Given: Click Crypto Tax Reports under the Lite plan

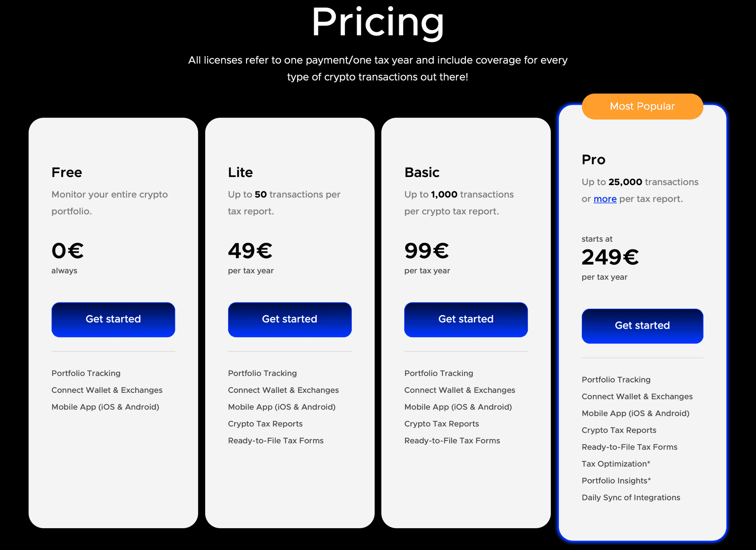Looking at the screenshot, I should pos(265,423).
